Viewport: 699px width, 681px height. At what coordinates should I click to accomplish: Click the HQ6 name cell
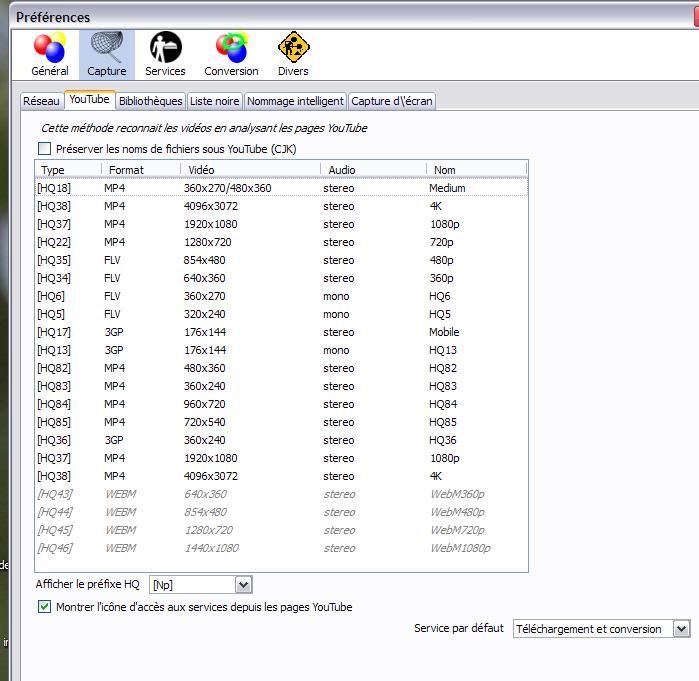[440, 296]
